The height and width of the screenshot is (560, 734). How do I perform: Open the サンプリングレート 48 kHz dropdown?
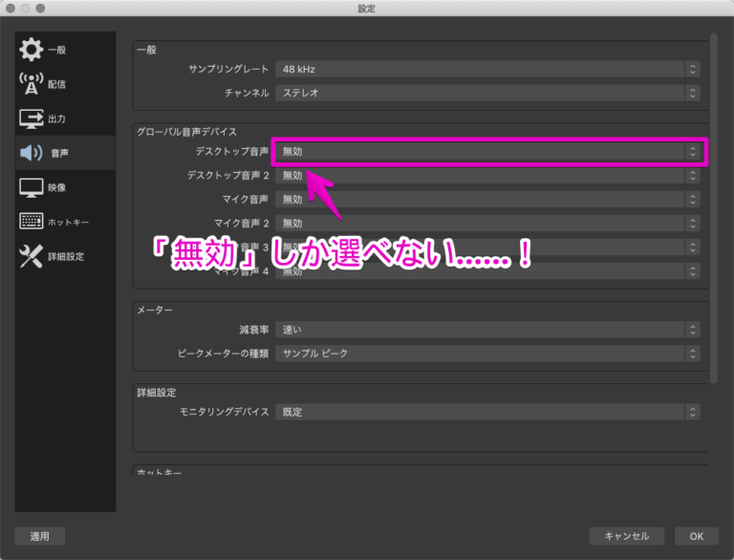point(487,69)
